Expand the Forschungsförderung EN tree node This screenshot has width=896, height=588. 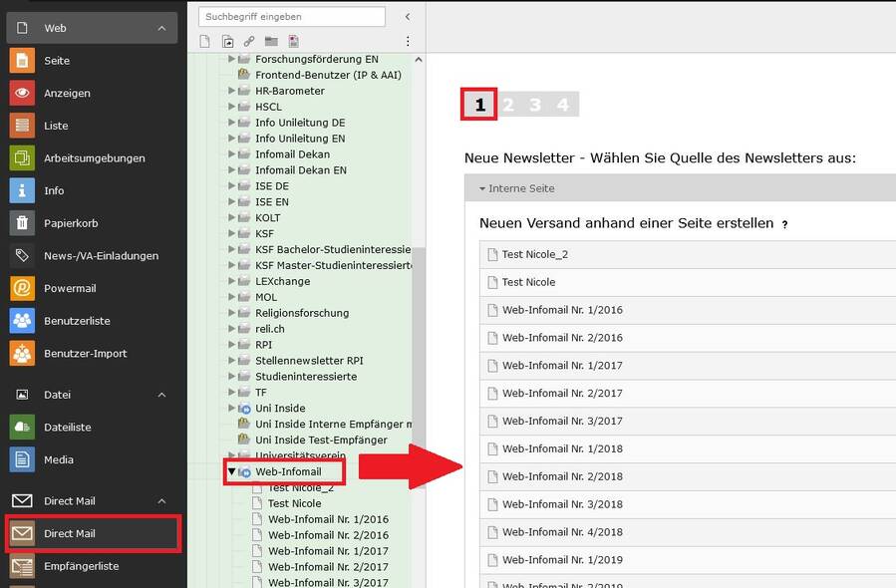pyautogui.click(x=231, y=59)
